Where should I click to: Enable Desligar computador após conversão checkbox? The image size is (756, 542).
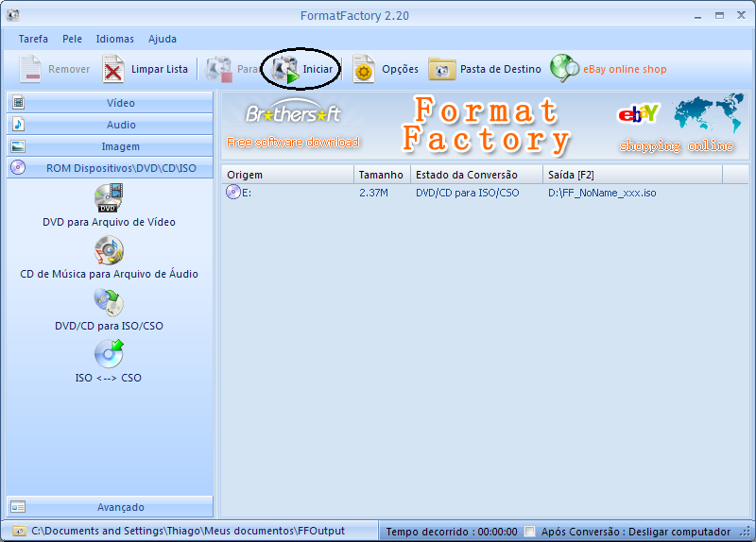click(530, 532)
